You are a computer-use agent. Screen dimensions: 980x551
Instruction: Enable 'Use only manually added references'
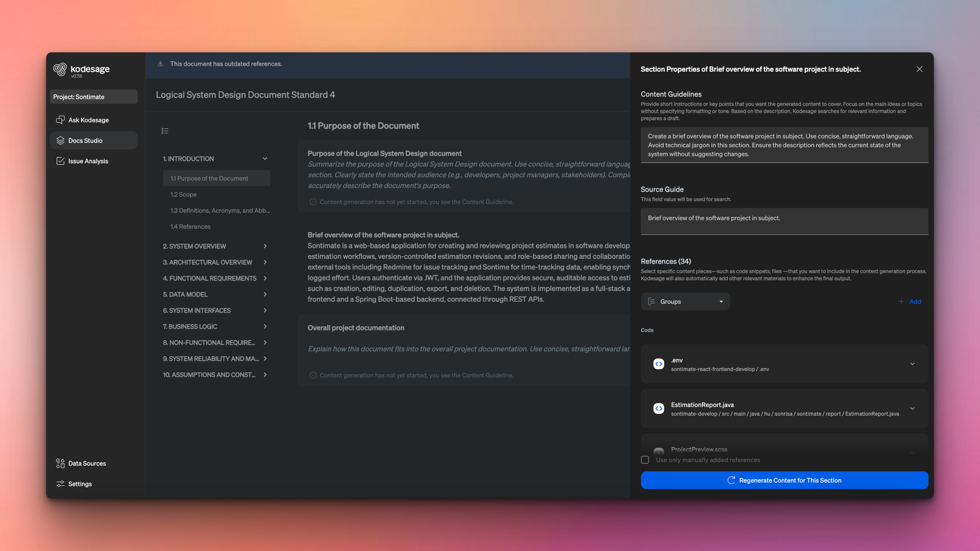645,460
